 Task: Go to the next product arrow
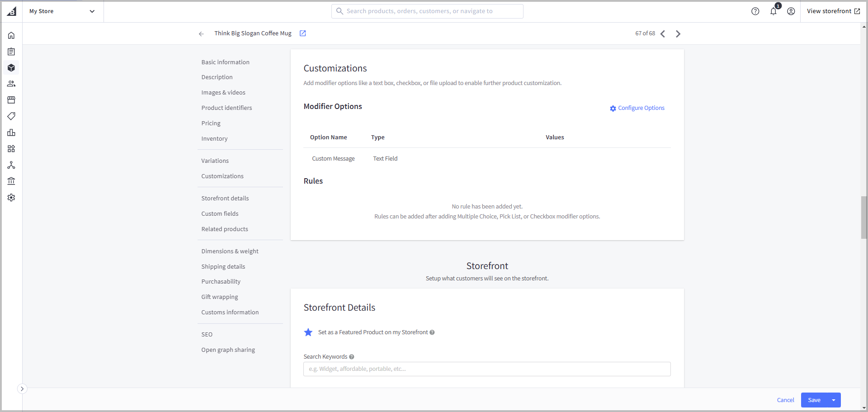pyautogui.click(x=678, y=34)
